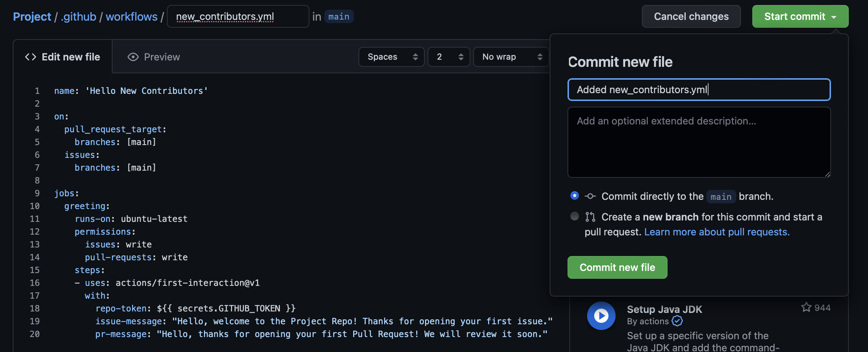The width and height of the screenshot is (868, 352).
Task: Click line 1 'name: Hello New Contributors'
Action: (x=131, y=91)
